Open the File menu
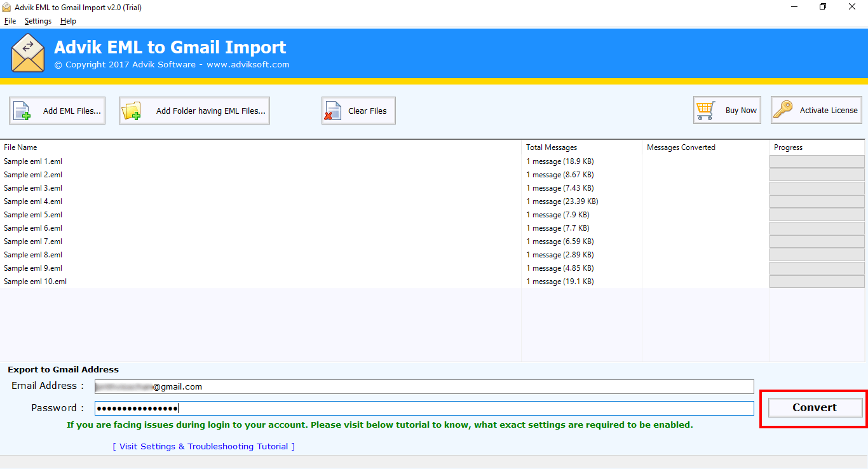 pyautogui.click(x=10, y=21)
